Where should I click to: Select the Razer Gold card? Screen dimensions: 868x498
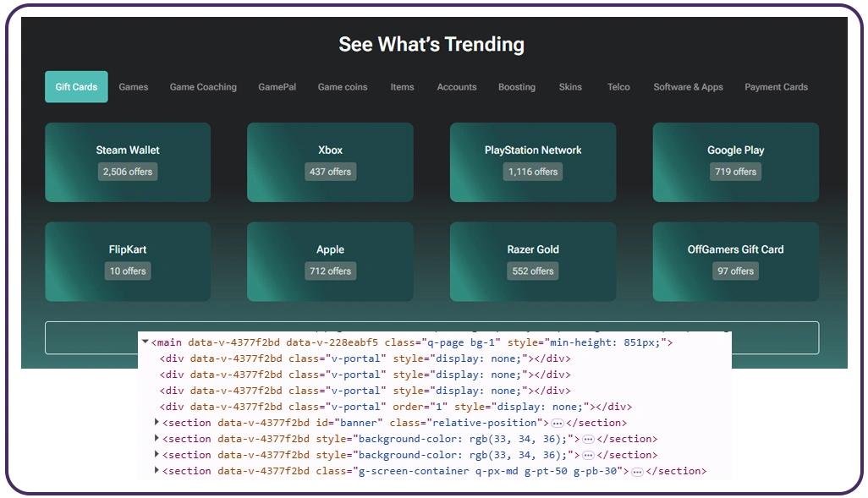pyautogui.click(x=533, y=261)
